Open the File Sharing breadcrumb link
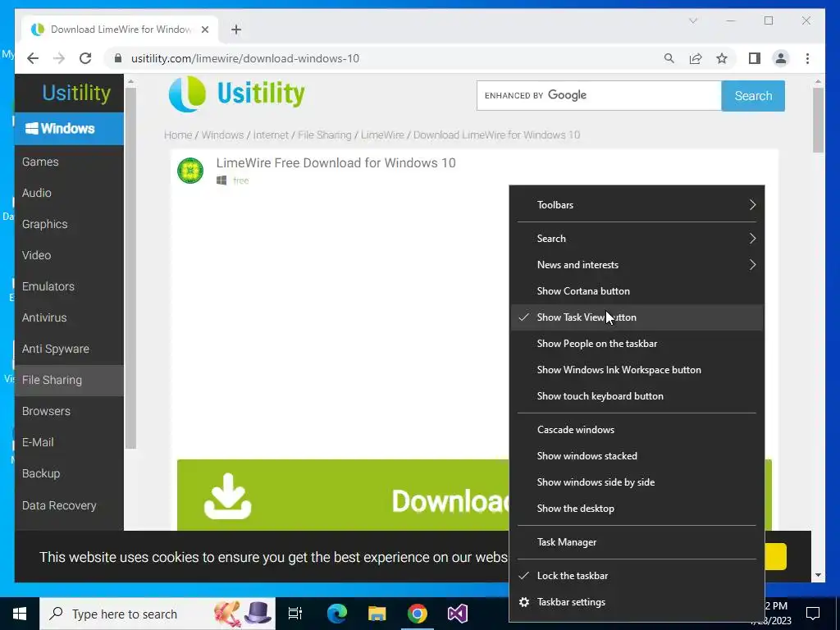The height and width of the screenshot is (630, 840). point(324,135)
